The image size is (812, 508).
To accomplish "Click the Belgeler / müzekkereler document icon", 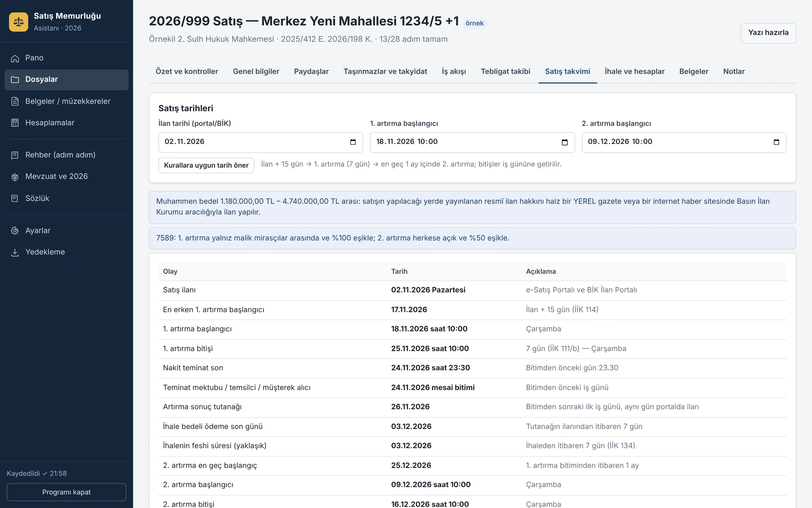I will (15, 101).
